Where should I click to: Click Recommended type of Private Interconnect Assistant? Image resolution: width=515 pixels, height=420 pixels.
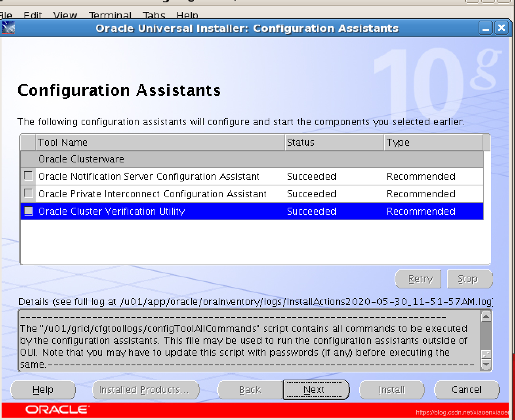[421, 194]
